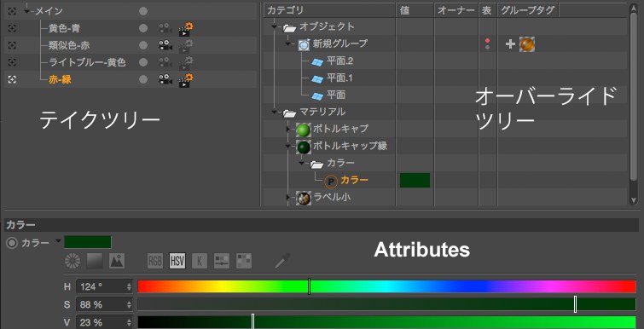Image resolution: width=644 pixels, height=329 pixels.
Task: Open the color swatches grid icon
Action: pyautogui.click(x=244, y=261)
